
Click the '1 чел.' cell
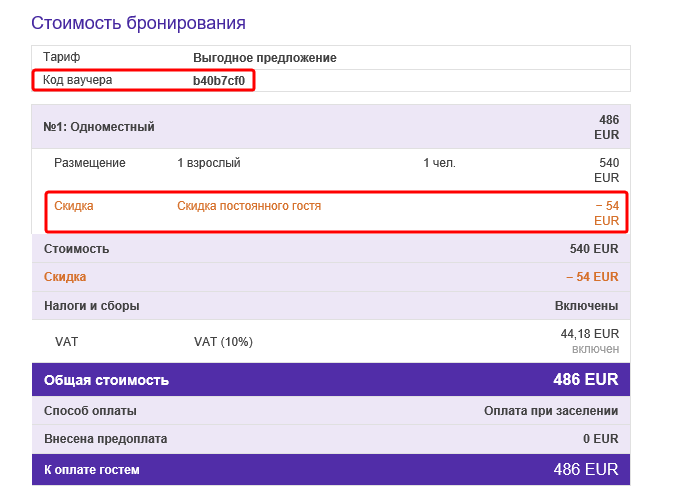[x=439, y=163]
